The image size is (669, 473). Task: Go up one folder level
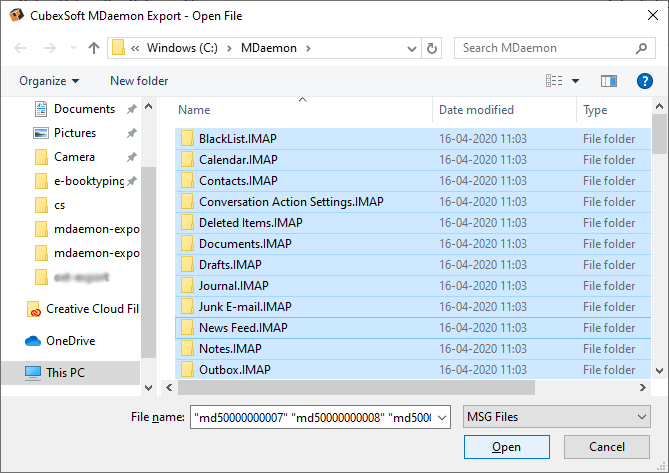(x=94, y=48)
